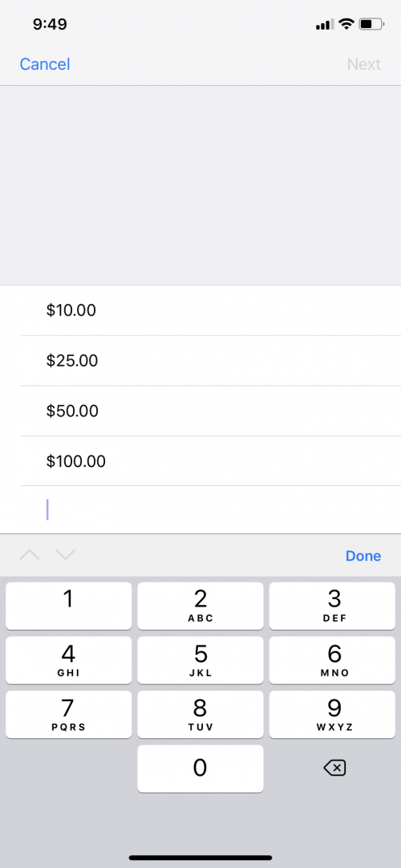Tap the backspace delete key icon
The height and width of the screenshot is (868, 401).
[x=334, y=768]
